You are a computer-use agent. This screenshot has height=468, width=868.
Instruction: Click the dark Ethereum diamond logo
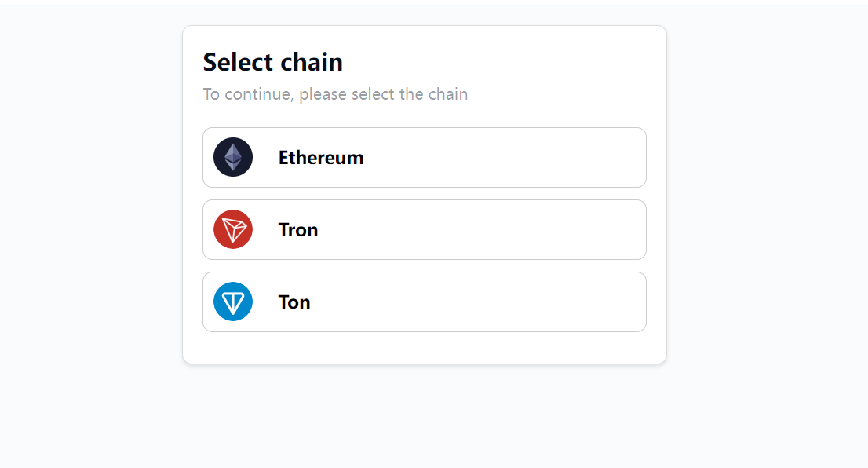(x=233, y=157)
